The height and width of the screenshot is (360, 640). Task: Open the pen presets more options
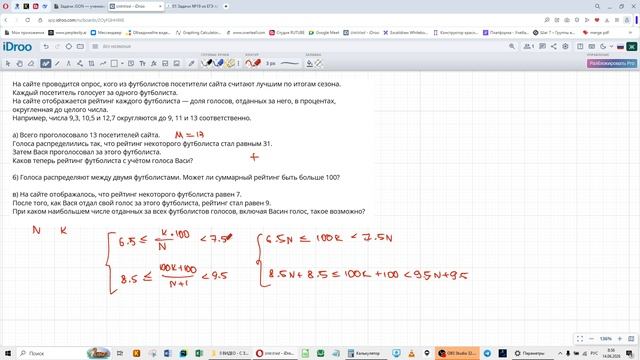pos(238,63)
